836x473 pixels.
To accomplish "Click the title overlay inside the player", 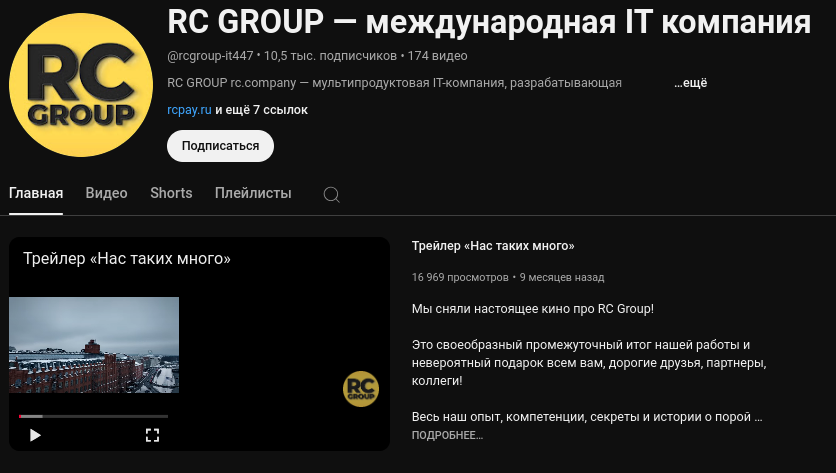I will [127, 259].
